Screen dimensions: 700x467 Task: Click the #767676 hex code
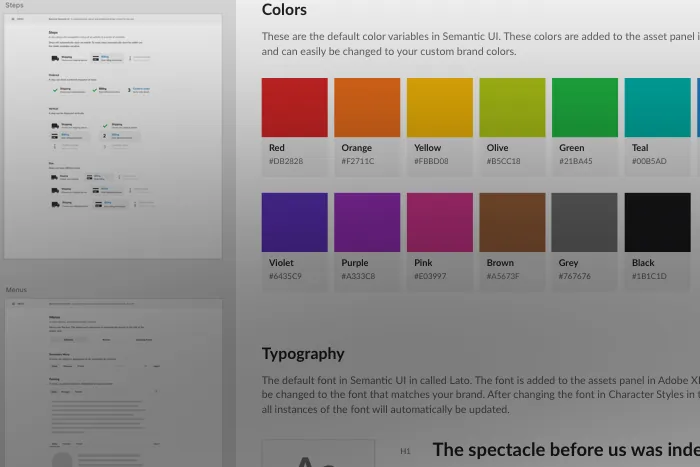pyautogui.click(x=575, y=276)
